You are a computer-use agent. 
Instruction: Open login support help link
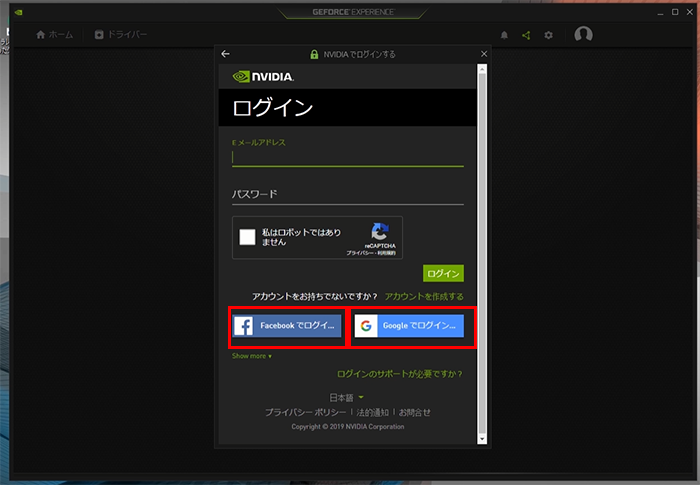click(400, 374)
